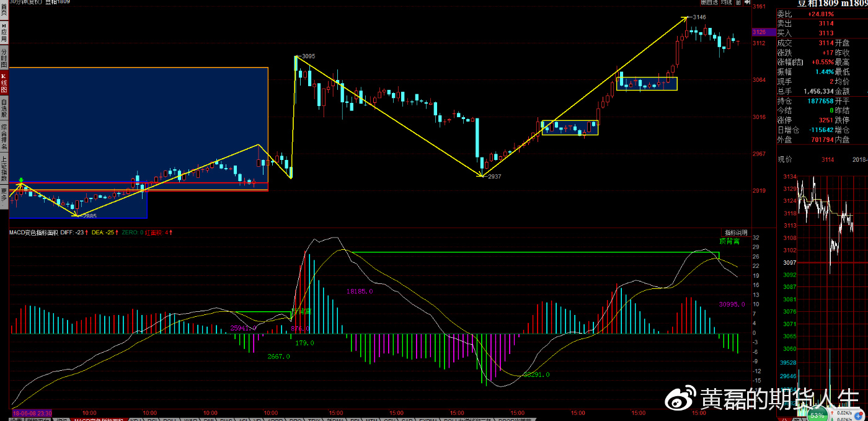Select the K线图 candlestick tab
868x421 pixels.
click(4, 84)
